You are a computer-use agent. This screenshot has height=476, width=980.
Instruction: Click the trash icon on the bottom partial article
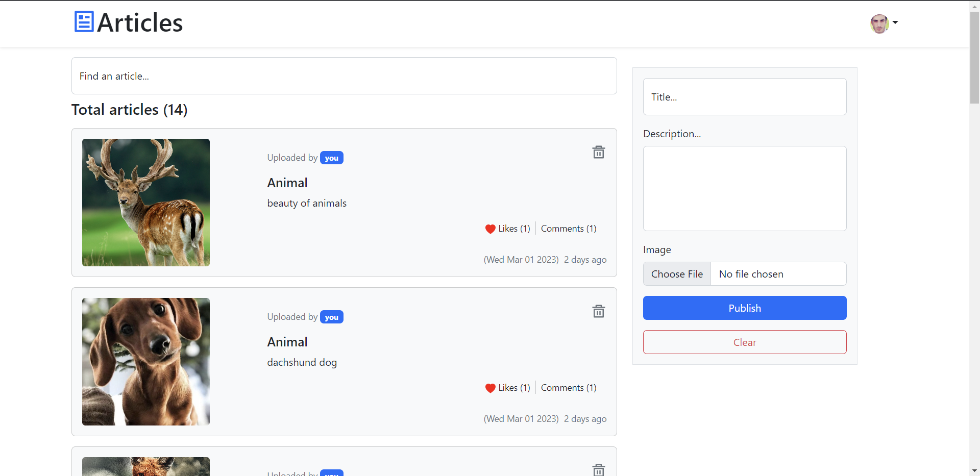598,469
